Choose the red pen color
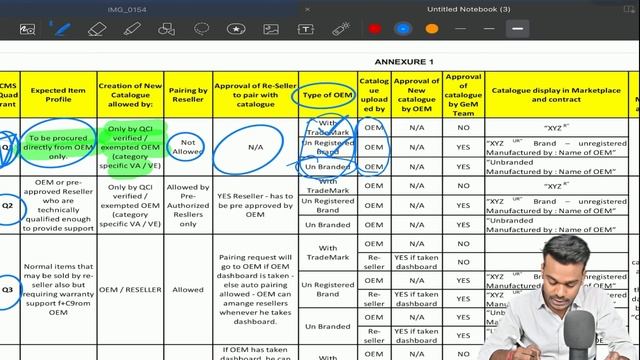The image size is (640, 360). point(375,29)
